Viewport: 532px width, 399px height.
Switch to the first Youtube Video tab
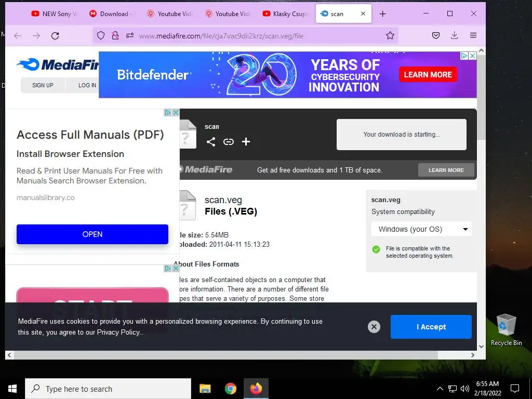pyautogui.click(x=170, y=14)
